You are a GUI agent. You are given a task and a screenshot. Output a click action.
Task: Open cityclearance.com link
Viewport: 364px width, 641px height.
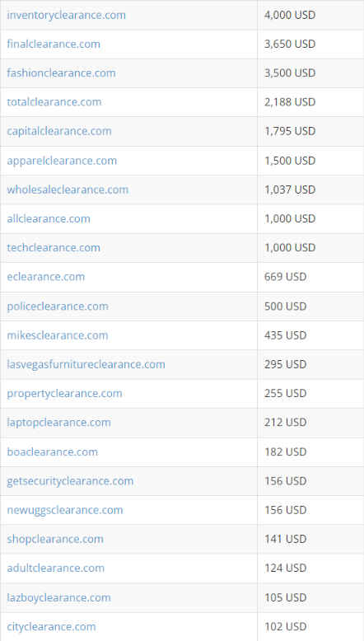click(52, 626)
